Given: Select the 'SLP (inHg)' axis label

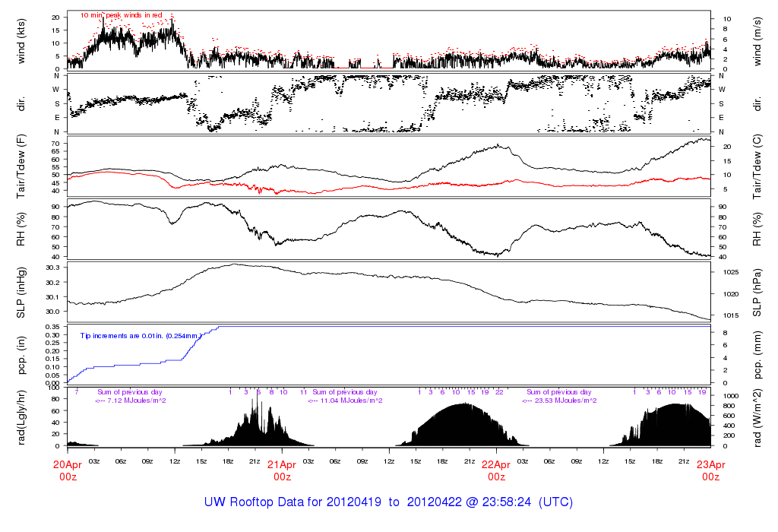Looking at the screenshot, I should tap(21, 293).
